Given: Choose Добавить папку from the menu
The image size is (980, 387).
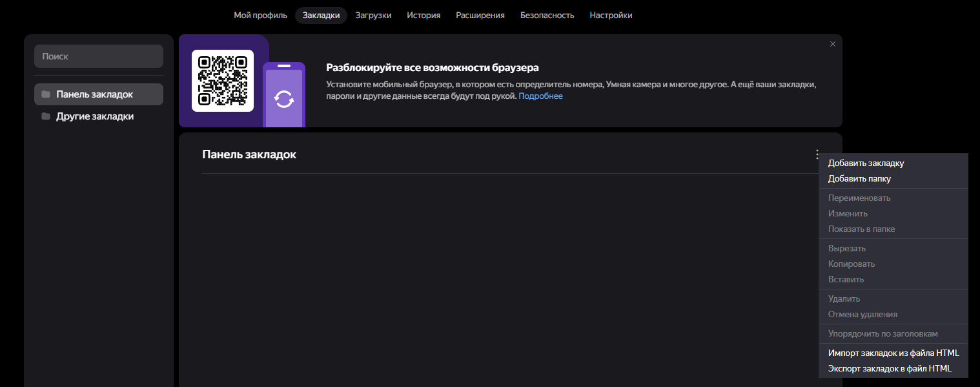Looking at the screenshot, I should click(859, 178).
